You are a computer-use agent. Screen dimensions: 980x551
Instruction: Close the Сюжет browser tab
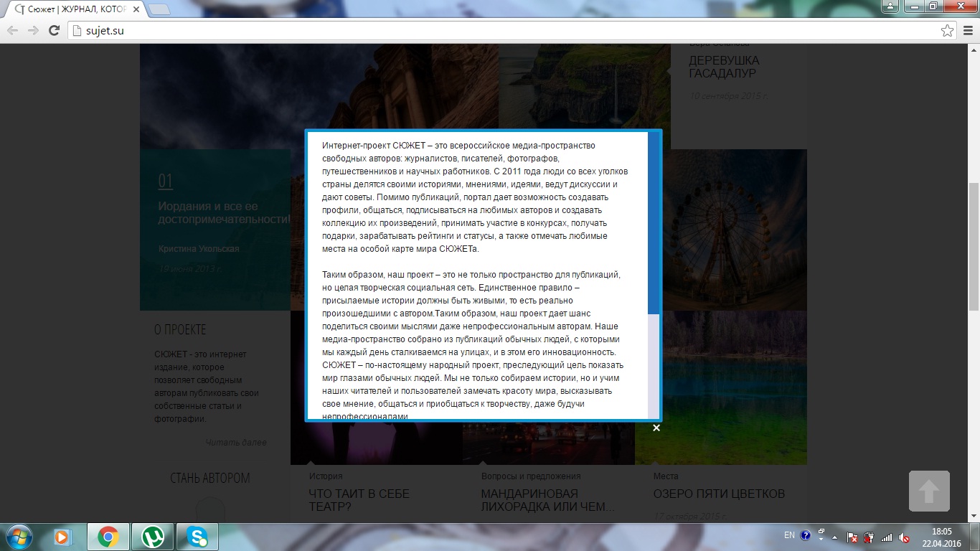click(x=137, y=9)
